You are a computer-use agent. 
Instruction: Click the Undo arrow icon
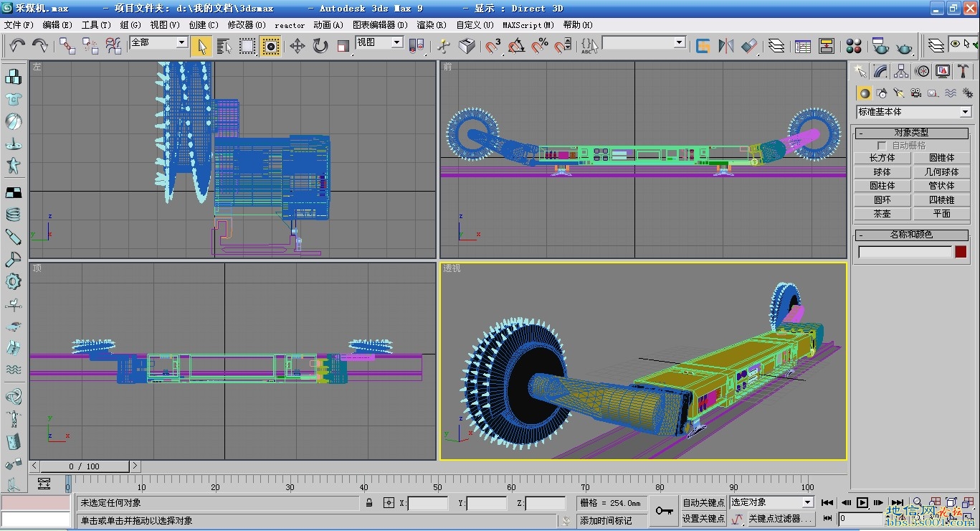point(17,46)
